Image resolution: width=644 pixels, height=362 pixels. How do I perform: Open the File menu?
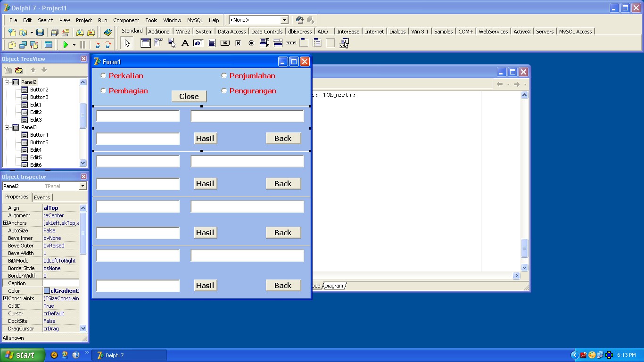tap(13, 20)
